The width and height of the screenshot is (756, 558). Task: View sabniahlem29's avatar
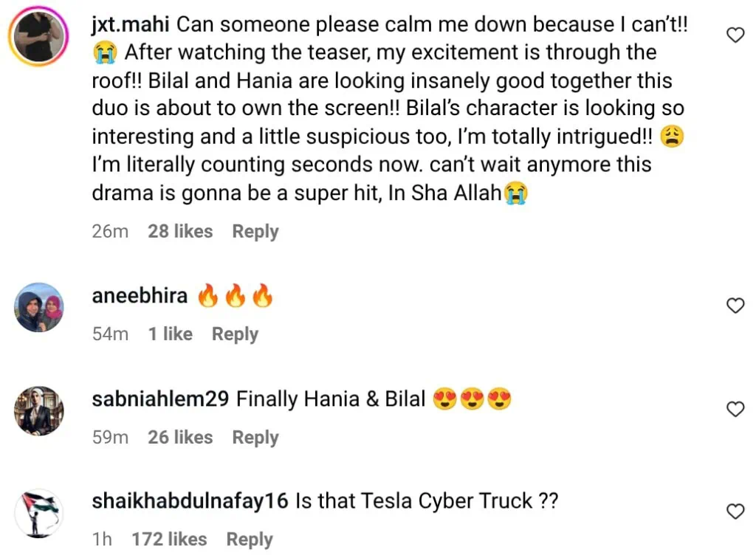click(40, 410)
